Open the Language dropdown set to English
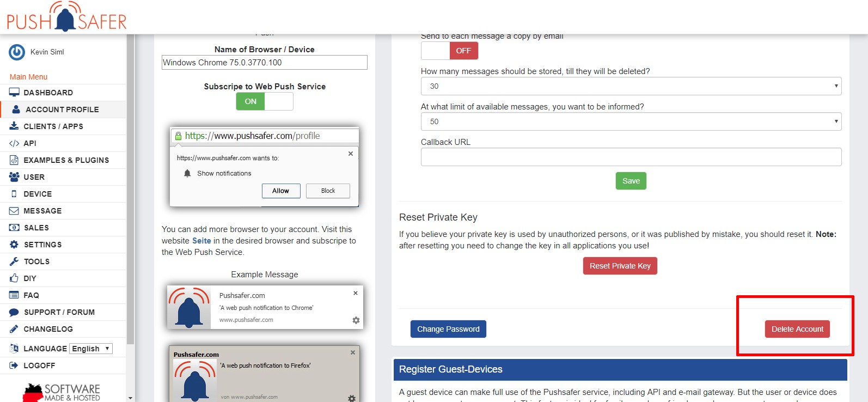This screenshot has height=402, width=868. point(91,349)
